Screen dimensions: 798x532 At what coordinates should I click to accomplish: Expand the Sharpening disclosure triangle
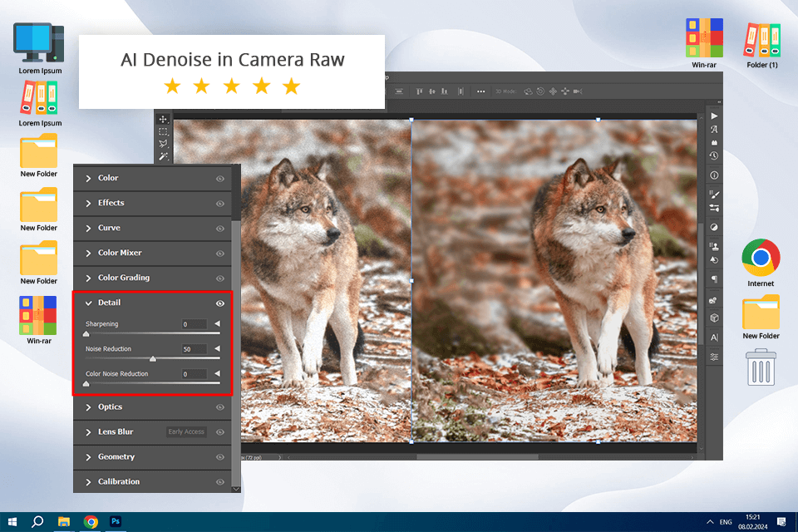tap(218, 324)
